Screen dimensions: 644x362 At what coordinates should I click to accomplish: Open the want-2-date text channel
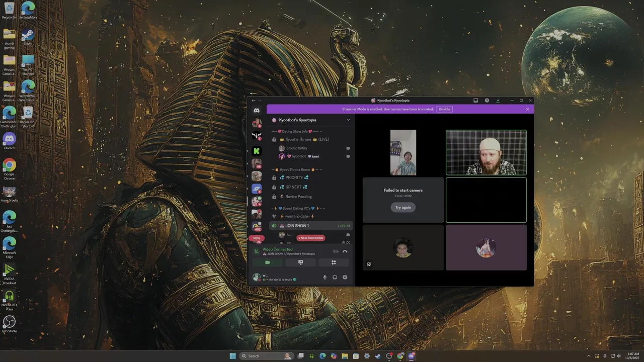(310, 216)
